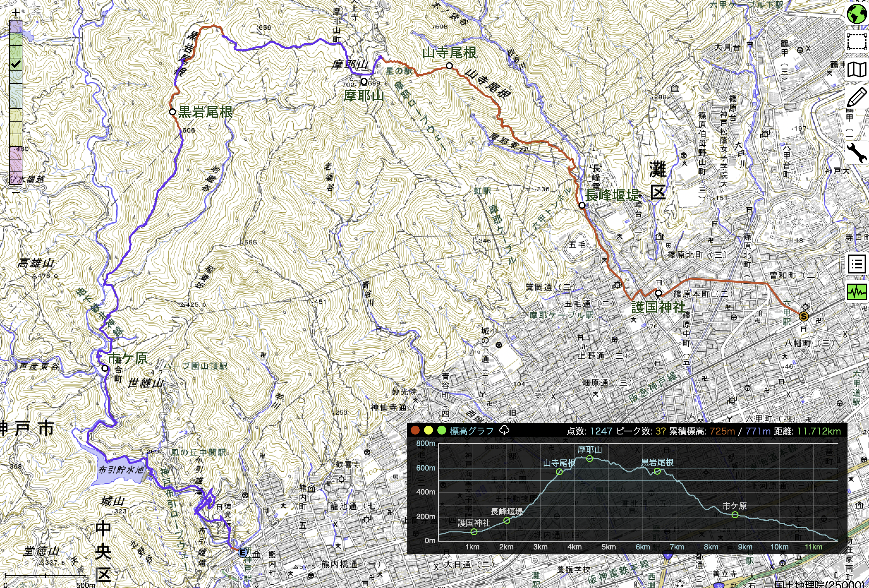Screen dimensions: 869x588
Task: Click the distance value 11.712km
Action: click(819, 431)
